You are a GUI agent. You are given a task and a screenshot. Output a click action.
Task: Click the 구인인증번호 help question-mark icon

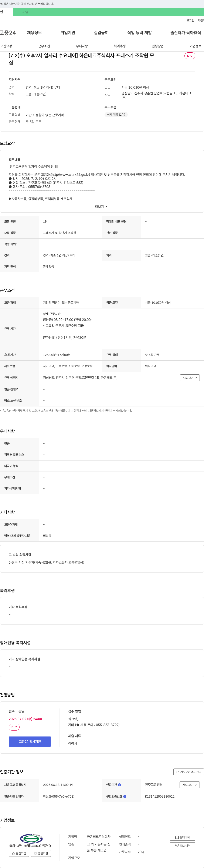[125, 797]
